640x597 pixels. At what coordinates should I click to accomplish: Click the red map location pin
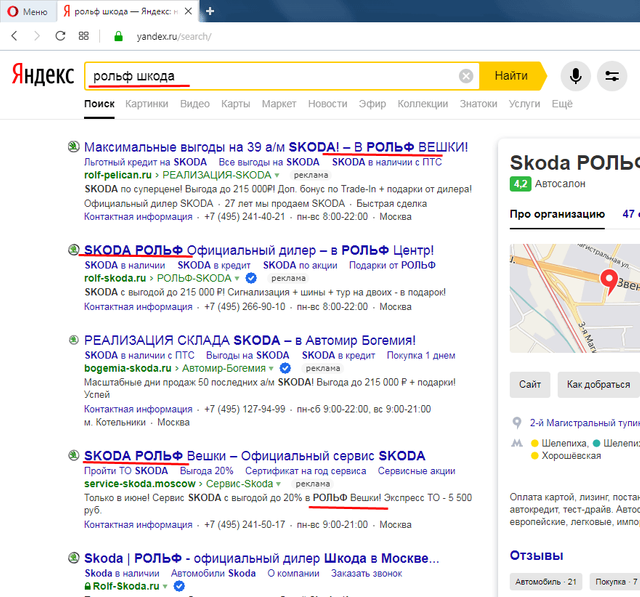pos(609,282)
